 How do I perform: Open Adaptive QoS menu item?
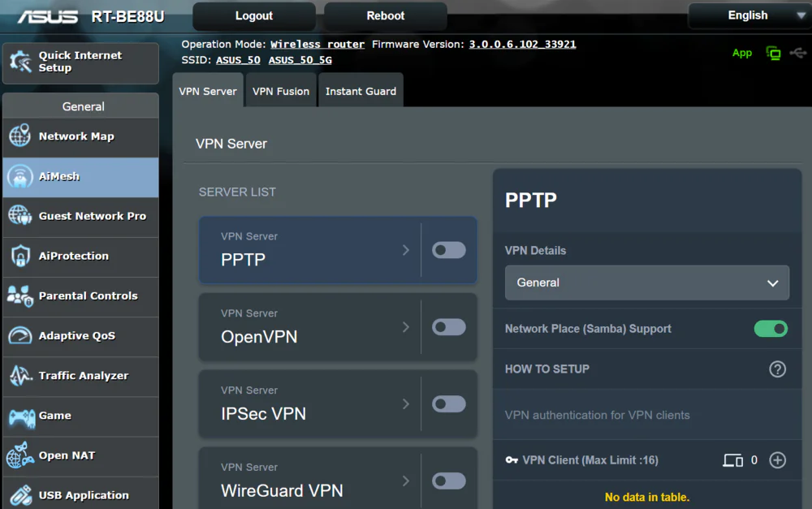[x=80, y=336]
